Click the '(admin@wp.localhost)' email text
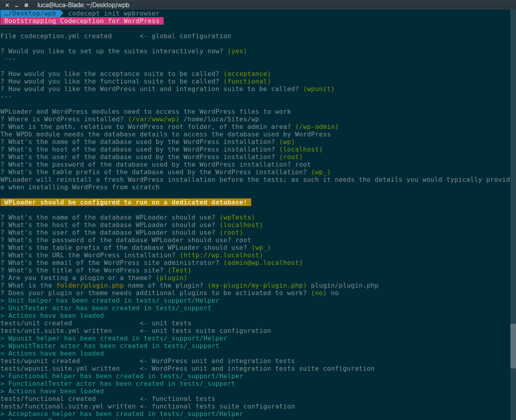This screenshot has width=516, height=420. pyautogui.click(x=263, y=263)
